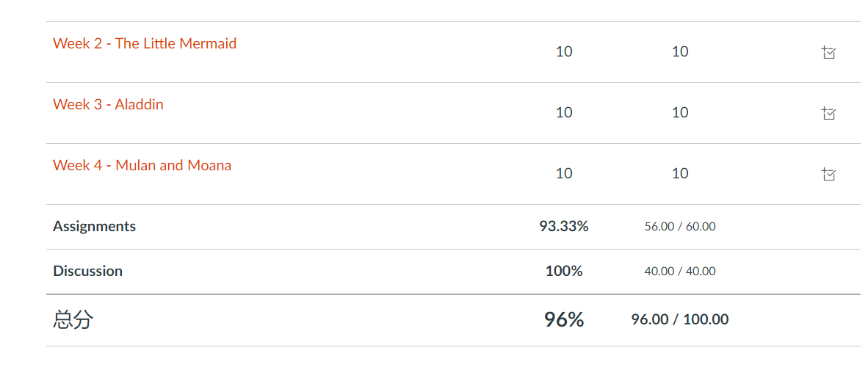The height and width of the screenshot is (367, 868).
Task: Click the earned score for Week 4 (first 10)
Action: tap(564, 173)
